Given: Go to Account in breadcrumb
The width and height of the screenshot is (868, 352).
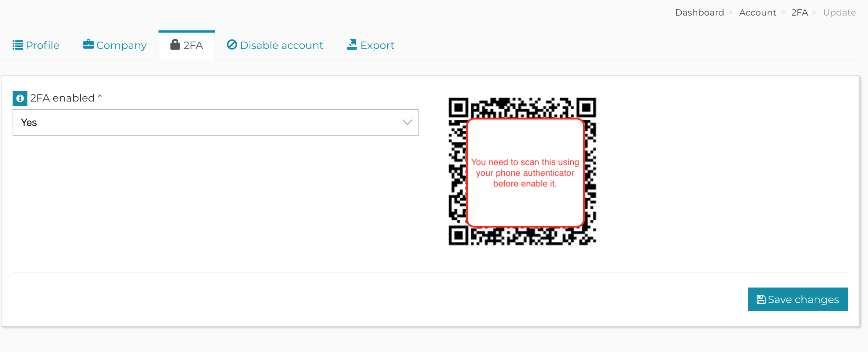Looking at the screenshot, I should click(758, 13).
